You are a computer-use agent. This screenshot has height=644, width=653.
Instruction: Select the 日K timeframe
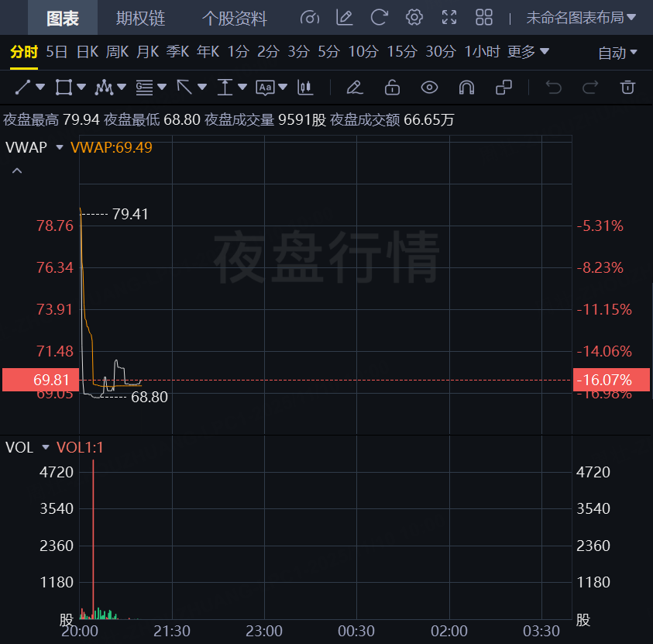coord(87,52)
